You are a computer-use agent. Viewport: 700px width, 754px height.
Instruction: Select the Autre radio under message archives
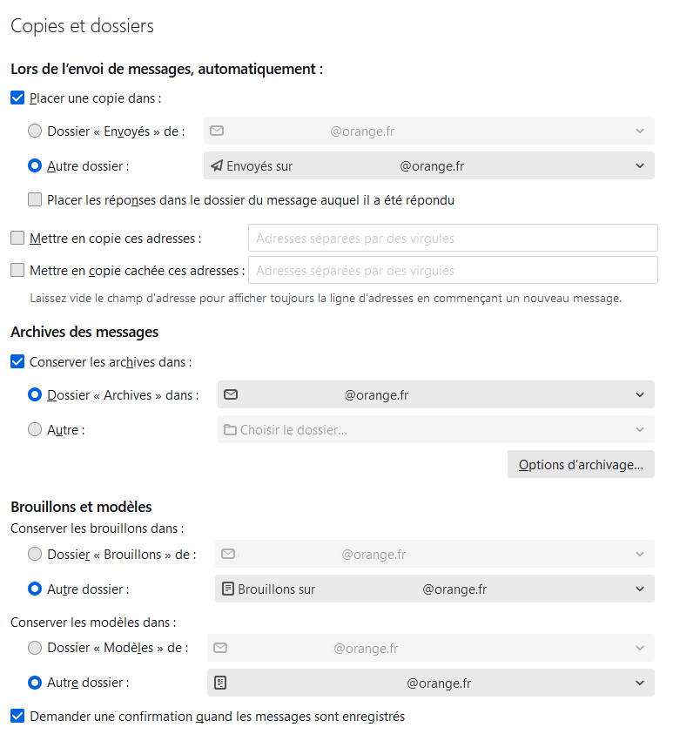(x=35, y=429)
